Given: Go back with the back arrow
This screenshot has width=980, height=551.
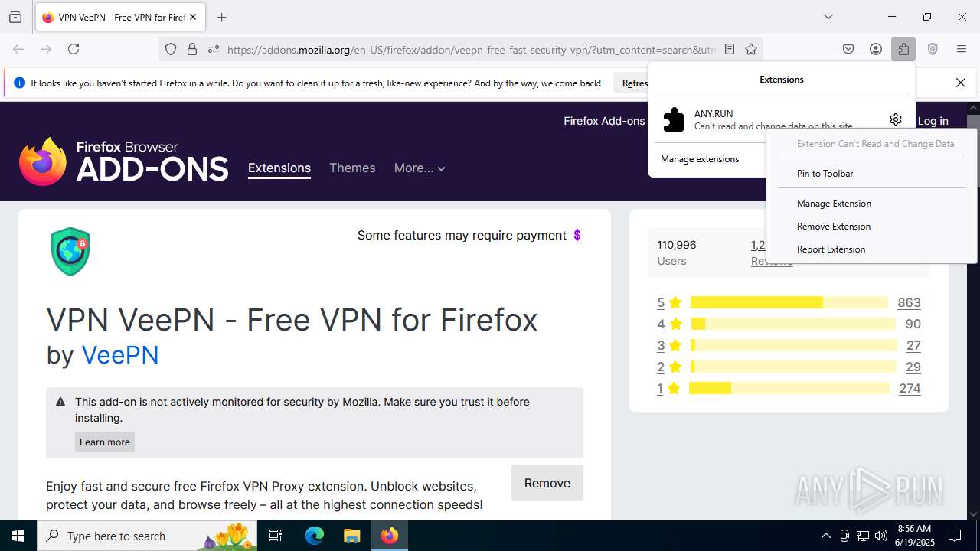Looking at the screenshot, I should coord(18,49).
